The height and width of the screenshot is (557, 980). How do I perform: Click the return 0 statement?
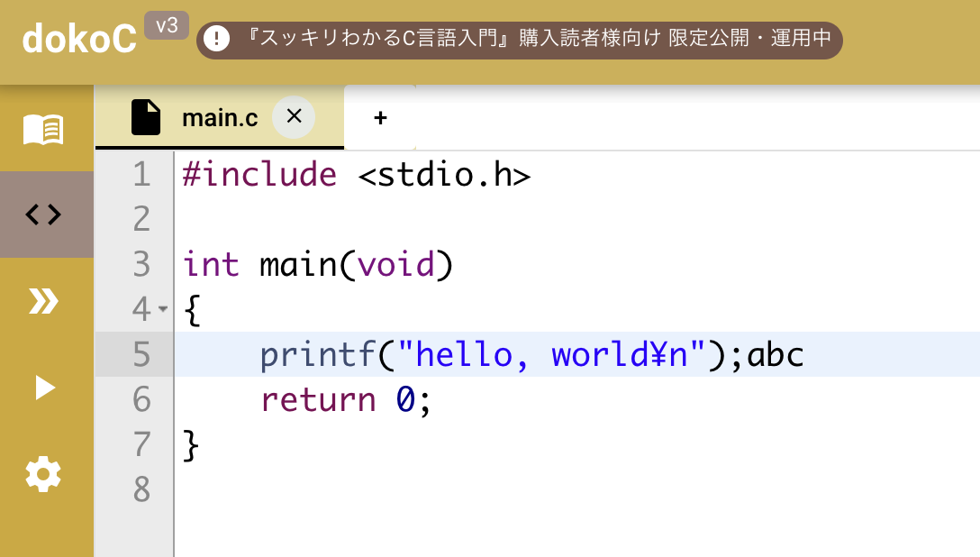click(345, 399)
